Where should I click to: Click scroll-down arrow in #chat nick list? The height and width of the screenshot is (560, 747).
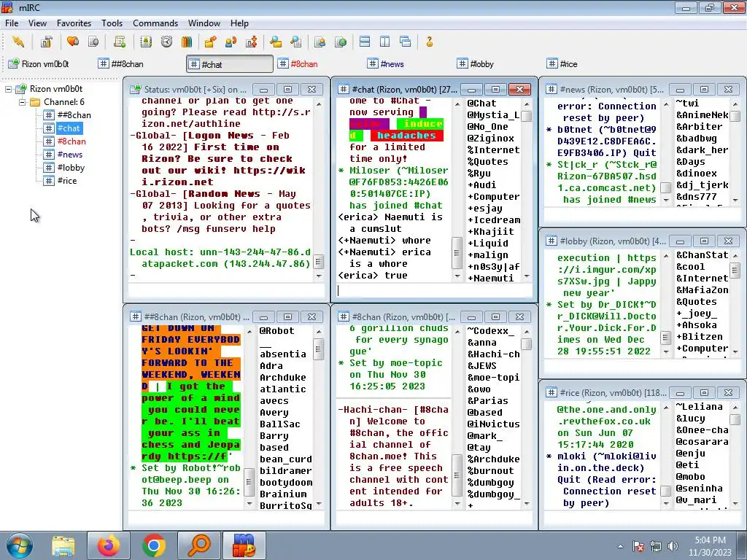click(527, 276)
